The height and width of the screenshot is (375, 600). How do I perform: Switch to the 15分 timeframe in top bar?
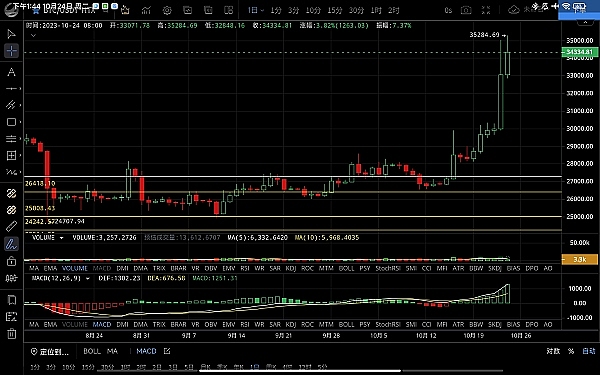point(334,10)
